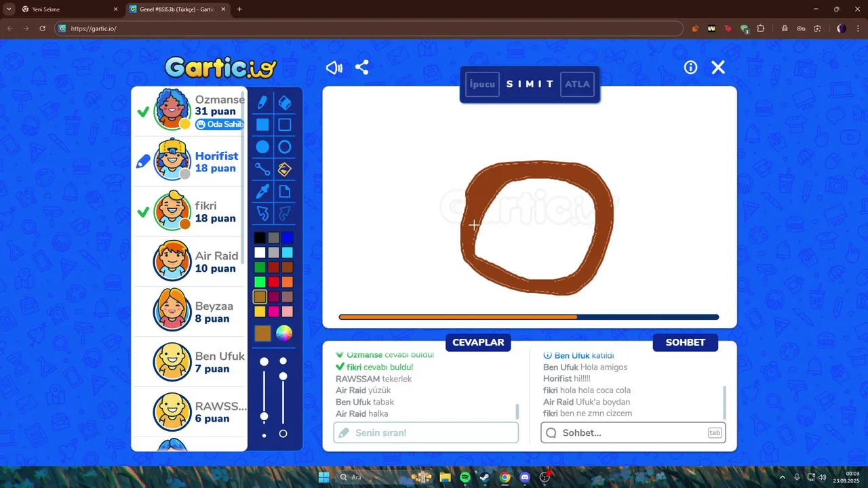
Task: Select the outlined circle tool
Action: (x=285, y=147)
